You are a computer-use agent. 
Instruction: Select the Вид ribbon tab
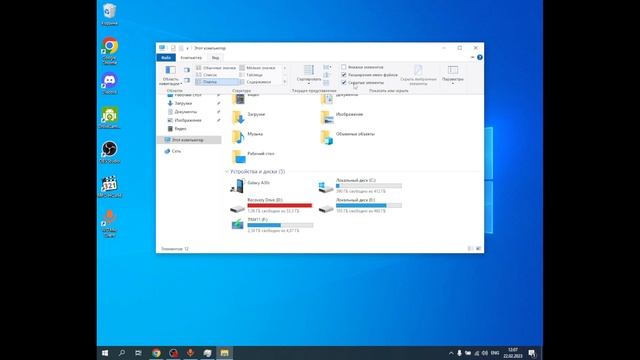pos(215,58)
